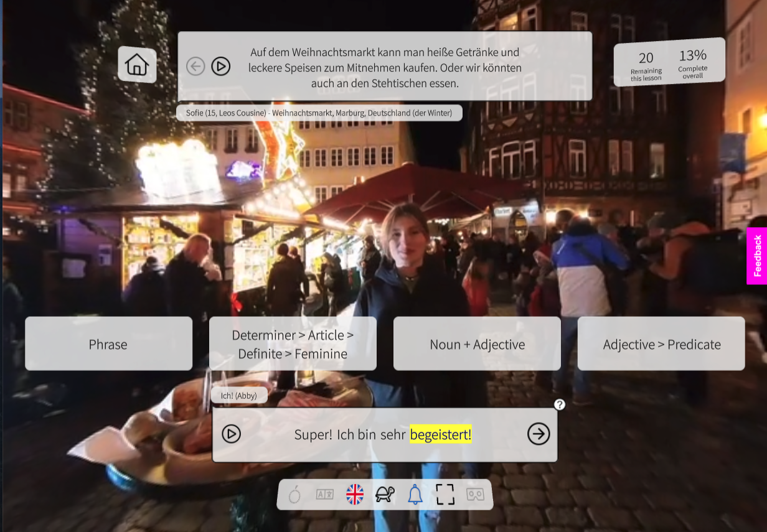Select the British flag language icon
The width and height of the screenshot is (767, 532).
pos(355,495)
